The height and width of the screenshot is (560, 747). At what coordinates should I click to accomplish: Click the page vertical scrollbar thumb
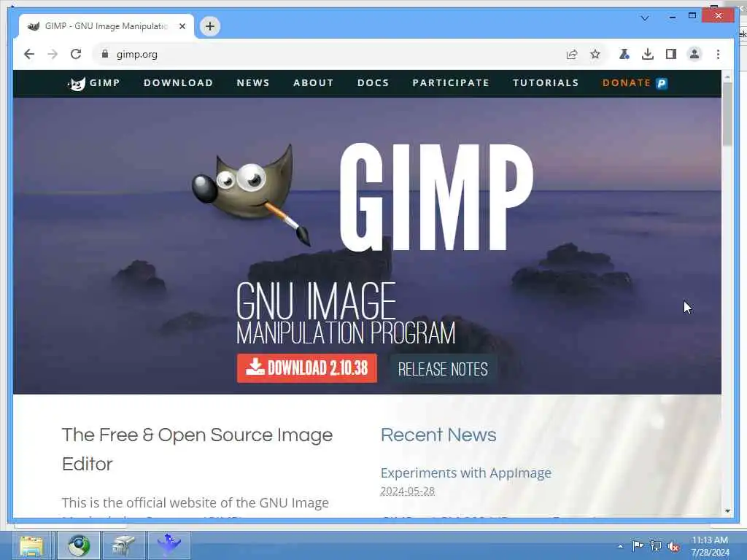[x=727, y=114]
